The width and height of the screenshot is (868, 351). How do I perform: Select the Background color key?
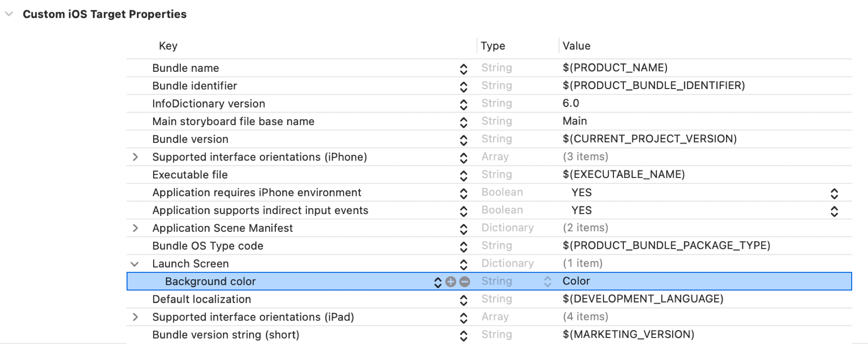point(210,281)
